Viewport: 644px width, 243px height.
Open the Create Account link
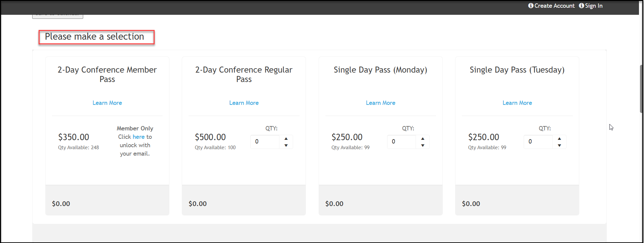point(554,6)
